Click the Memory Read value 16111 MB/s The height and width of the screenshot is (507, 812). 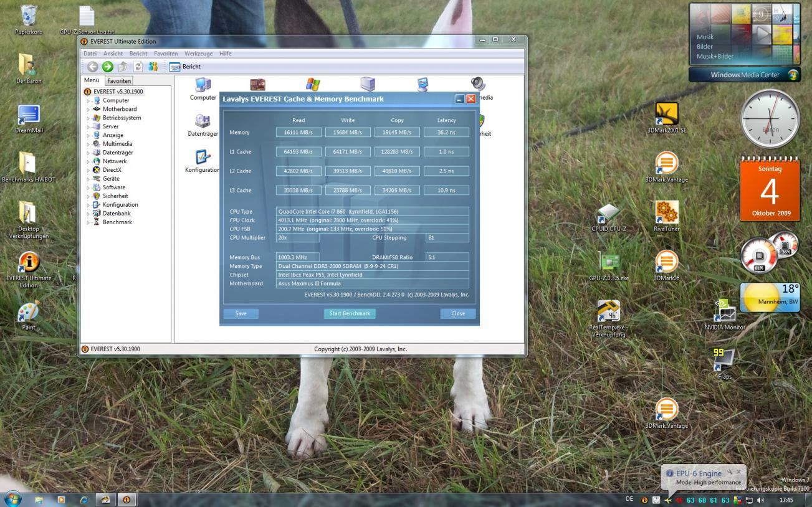(299, 133)
